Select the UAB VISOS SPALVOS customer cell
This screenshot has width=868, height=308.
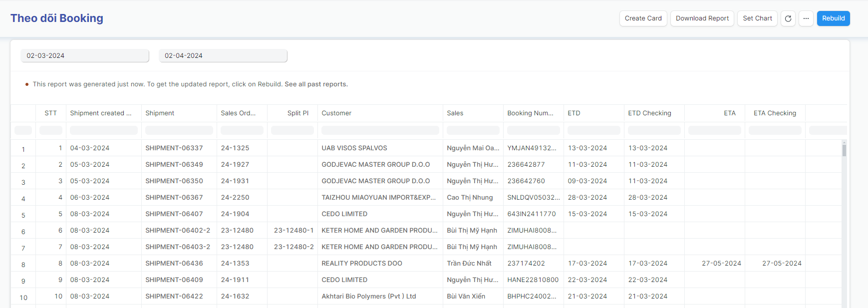pyautogui.click(x=354, y=148)
